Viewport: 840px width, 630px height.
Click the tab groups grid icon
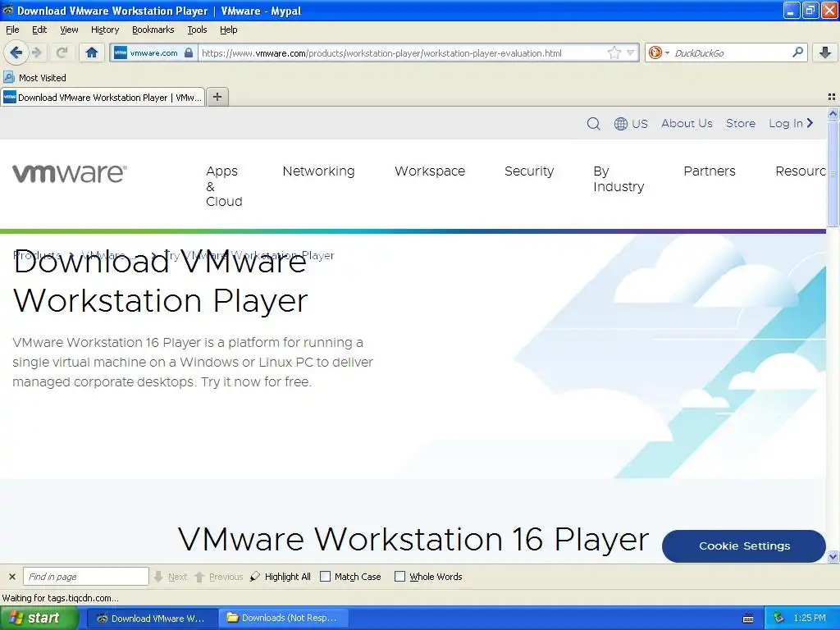point(832,97)
